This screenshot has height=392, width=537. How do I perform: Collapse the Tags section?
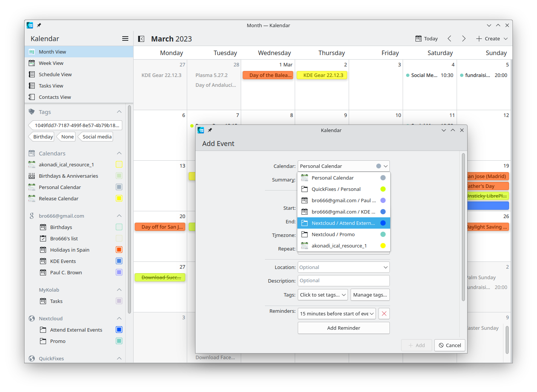(119, 112)
